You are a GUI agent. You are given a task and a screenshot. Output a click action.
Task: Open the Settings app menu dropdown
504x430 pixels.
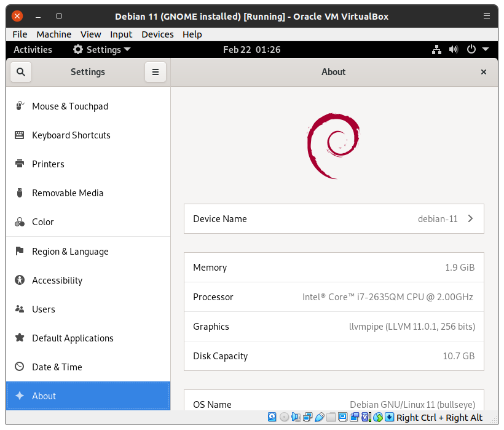102,50
